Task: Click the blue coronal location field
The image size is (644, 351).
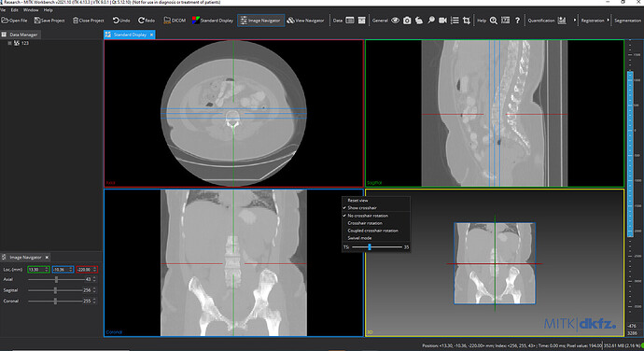Action: (63, 270)
